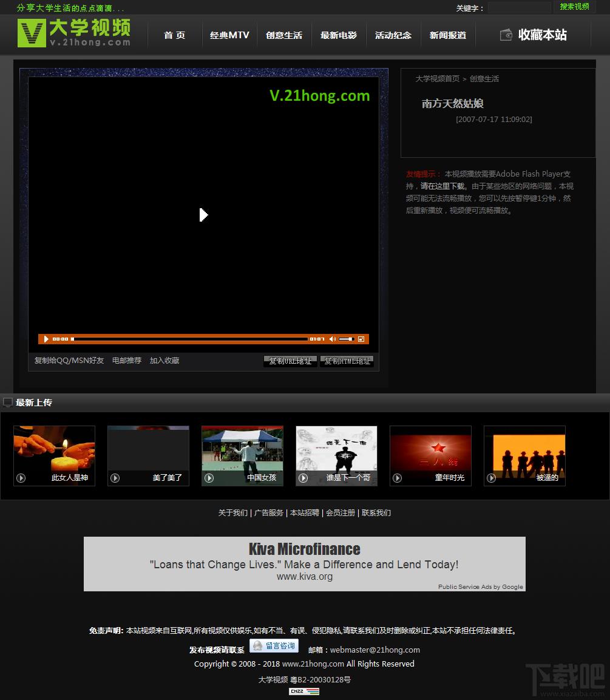
Task: Open the 中国女孩 video thumbnail
Action: [x=242, y=456]
